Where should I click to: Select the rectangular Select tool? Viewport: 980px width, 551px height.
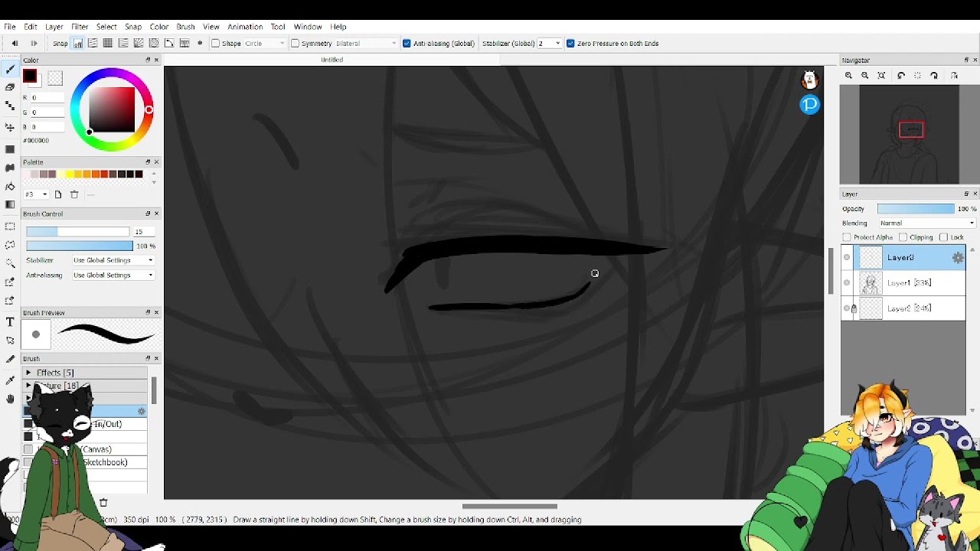(x=10, y=227)
